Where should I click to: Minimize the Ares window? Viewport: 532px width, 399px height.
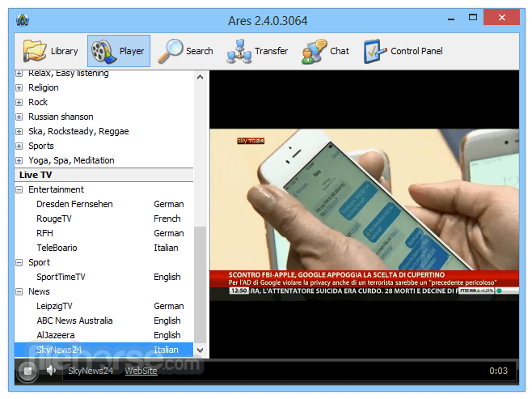pos(451,19)
